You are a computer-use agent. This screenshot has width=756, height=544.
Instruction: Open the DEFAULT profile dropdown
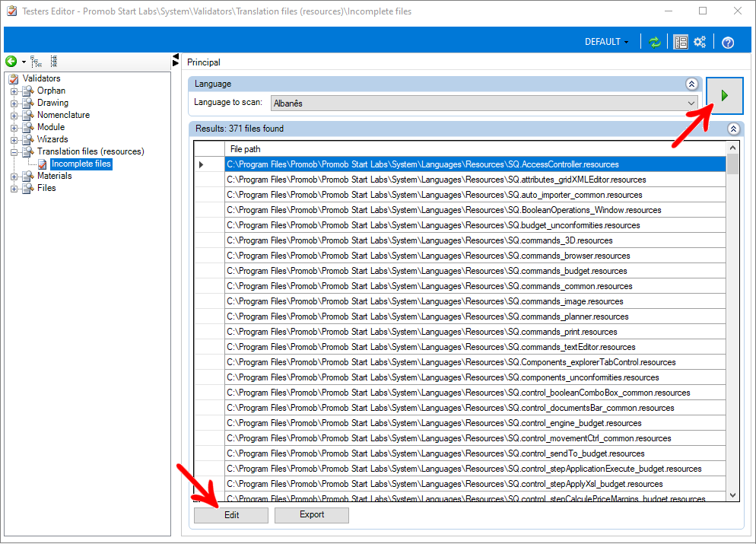606,42
